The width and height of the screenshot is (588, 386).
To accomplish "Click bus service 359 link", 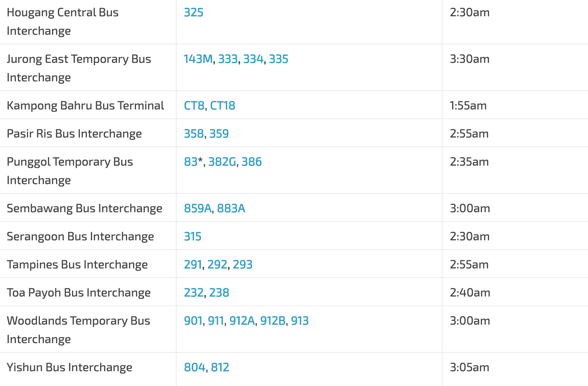I will point(219,134).
